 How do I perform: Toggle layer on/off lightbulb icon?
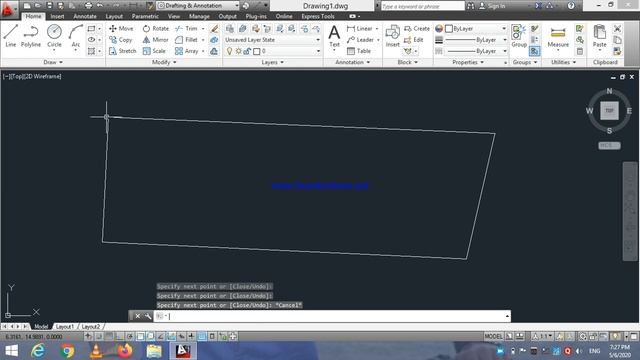pyautogui.click(x=229, y=51)
